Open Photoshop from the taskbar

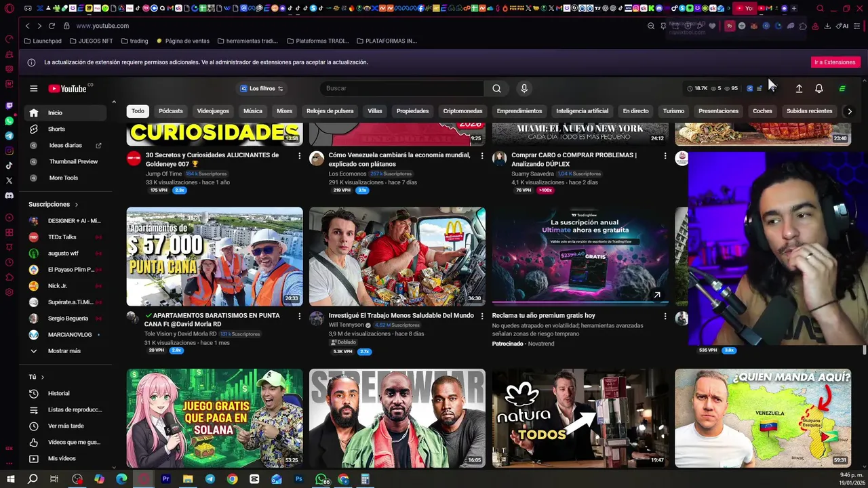[x=298, y=479]
